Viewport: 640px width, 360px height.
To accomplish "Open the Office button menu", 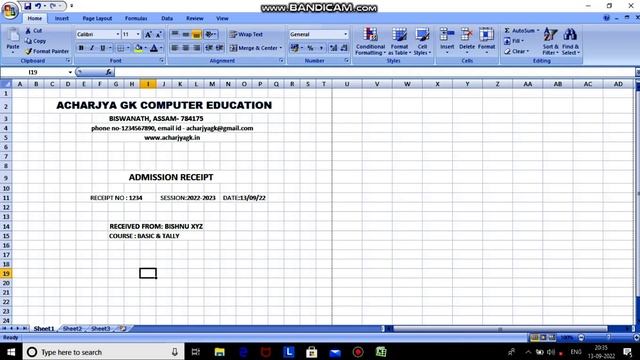I will click(10, 10).
